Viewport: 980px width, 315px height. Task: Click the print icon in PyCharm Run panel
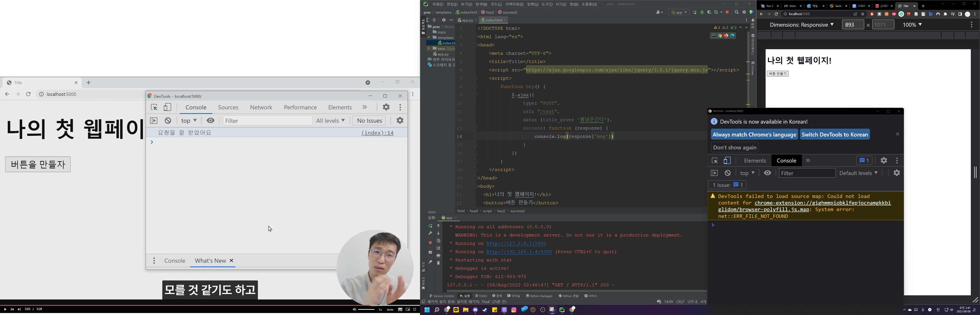pos(438,256)
